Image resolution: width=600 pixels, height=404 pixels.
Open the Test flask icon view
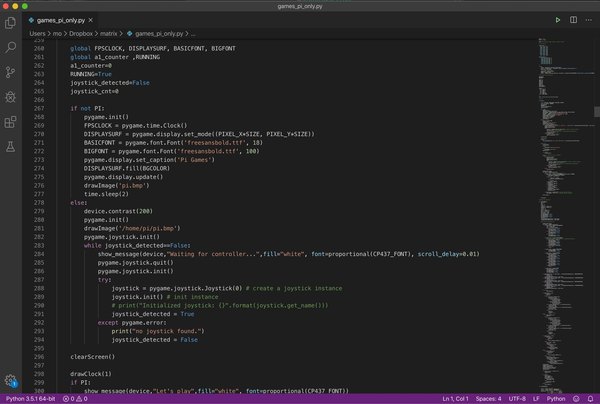10,147
